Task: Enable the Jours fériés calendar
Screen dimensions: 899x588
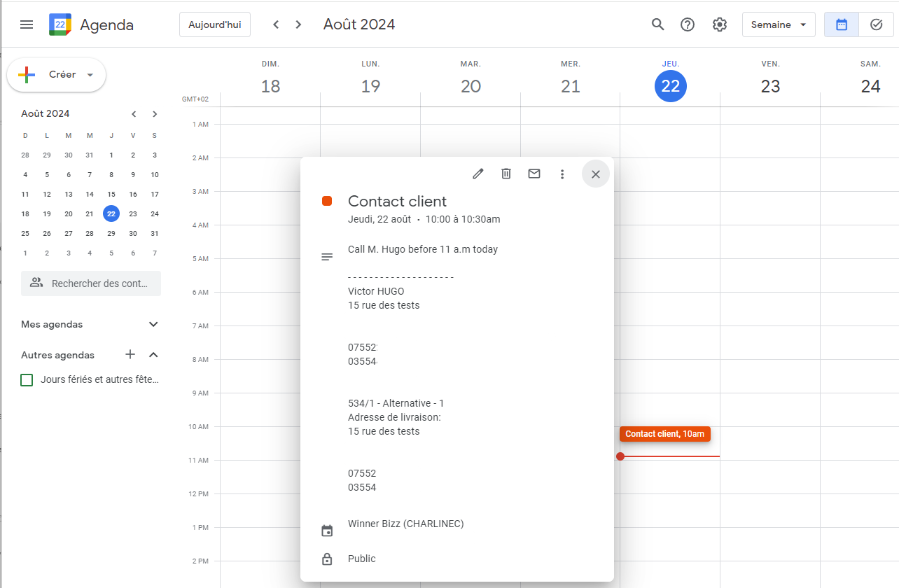Action: point(26,379)
